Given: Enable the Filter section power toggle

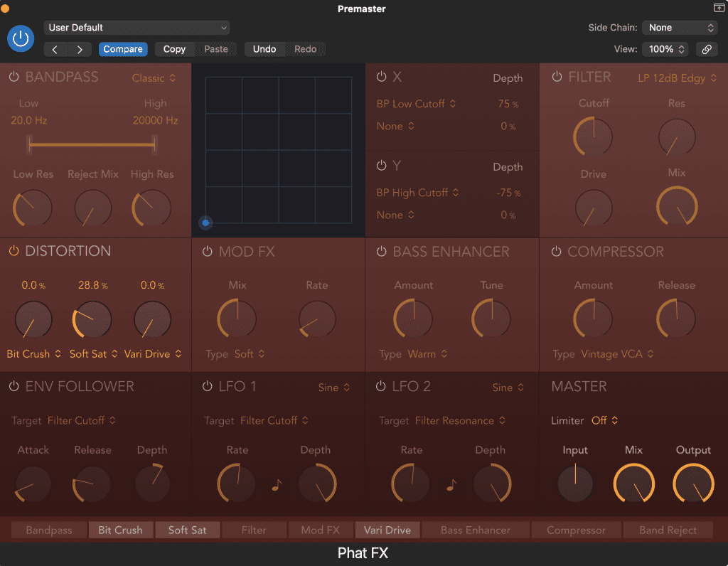Looking at the screenshot, I should (x=557, y=77).
